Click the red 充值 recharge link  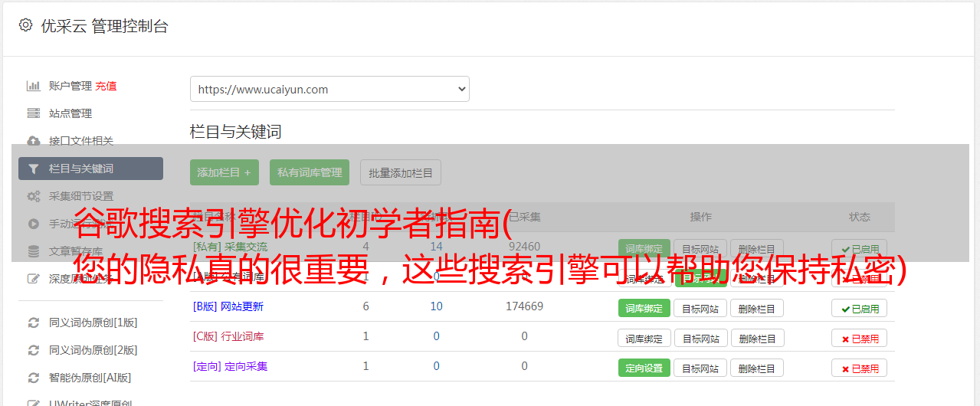107,86
